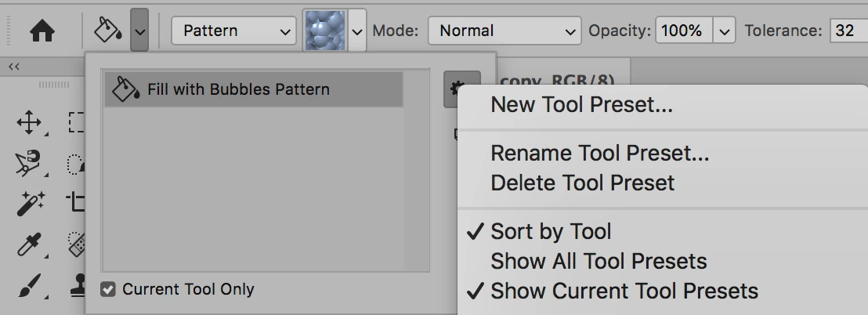Open the Pattern fill source dropdown
This screenshot has height=315, width=868.
pyautogui.click(x=233, y=31)
